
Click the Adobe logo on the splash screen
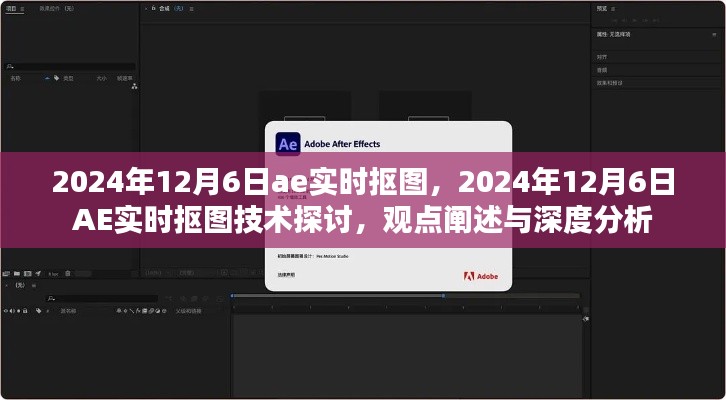[x=481, y=276]
